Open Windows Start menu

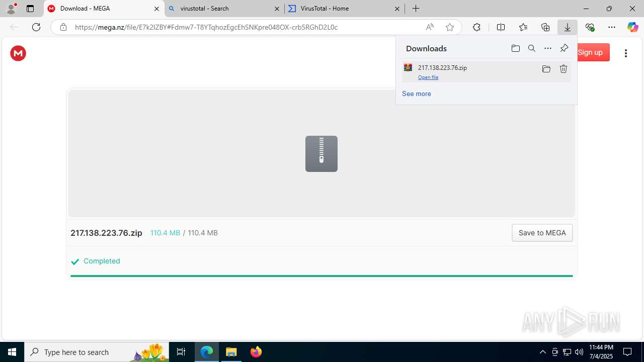12,352
